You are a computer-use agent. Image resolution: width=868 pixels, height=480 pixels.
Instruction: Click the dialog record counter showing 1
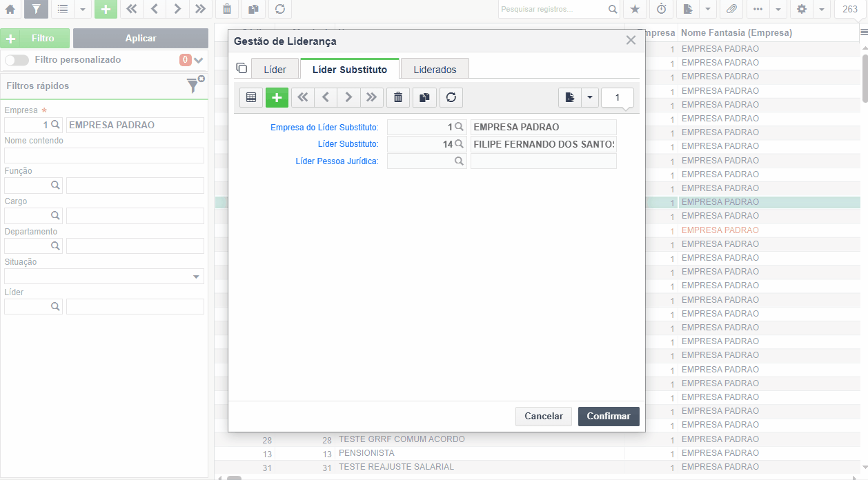618,97
